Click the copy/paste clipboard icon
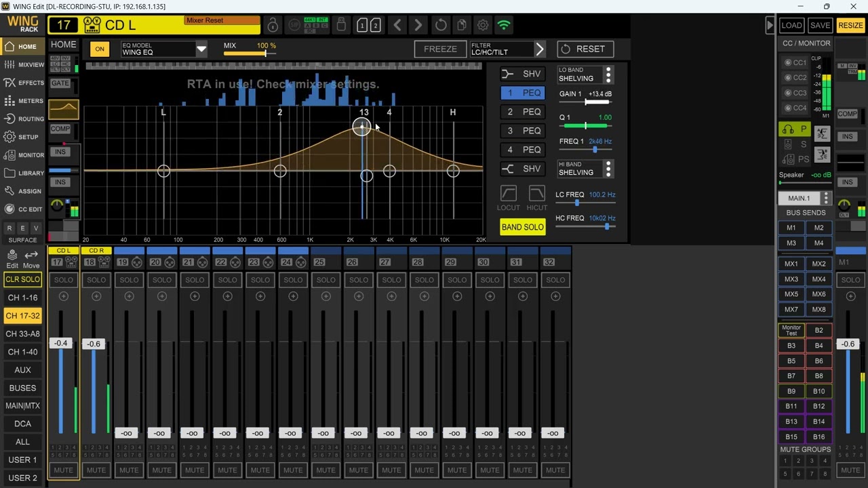Image resolution: width=868 pixels, height=488 pixels. click(462, 26)
